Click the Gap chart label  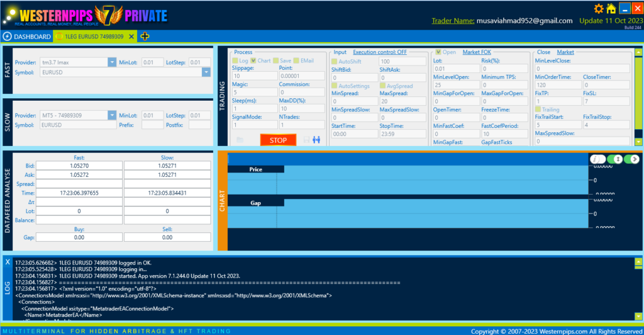255,203
